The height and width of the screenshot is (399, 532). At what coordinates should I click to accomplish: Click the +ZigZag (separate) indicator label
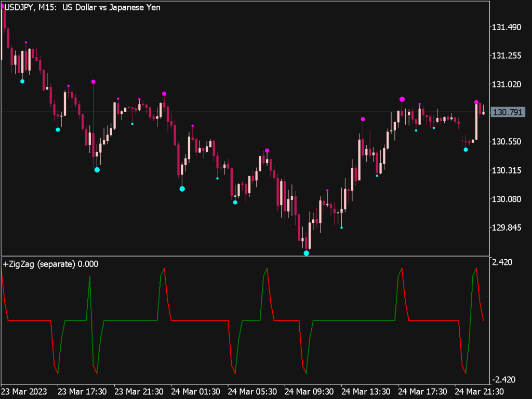[x=50, y=264]
